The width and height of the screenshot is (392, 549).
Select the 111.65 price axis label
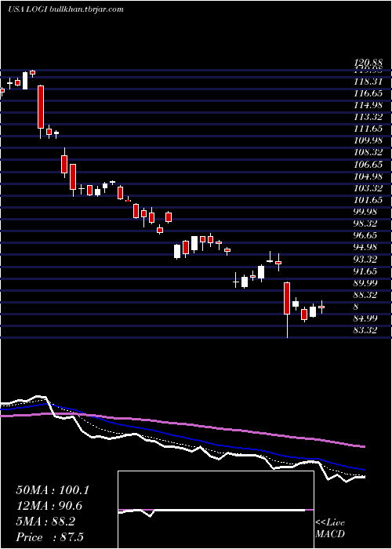click(x=368, y=129)
